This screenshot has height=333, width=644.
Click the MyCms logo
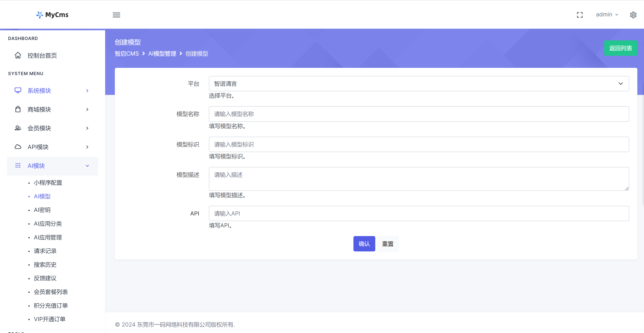tap(52, 15)
